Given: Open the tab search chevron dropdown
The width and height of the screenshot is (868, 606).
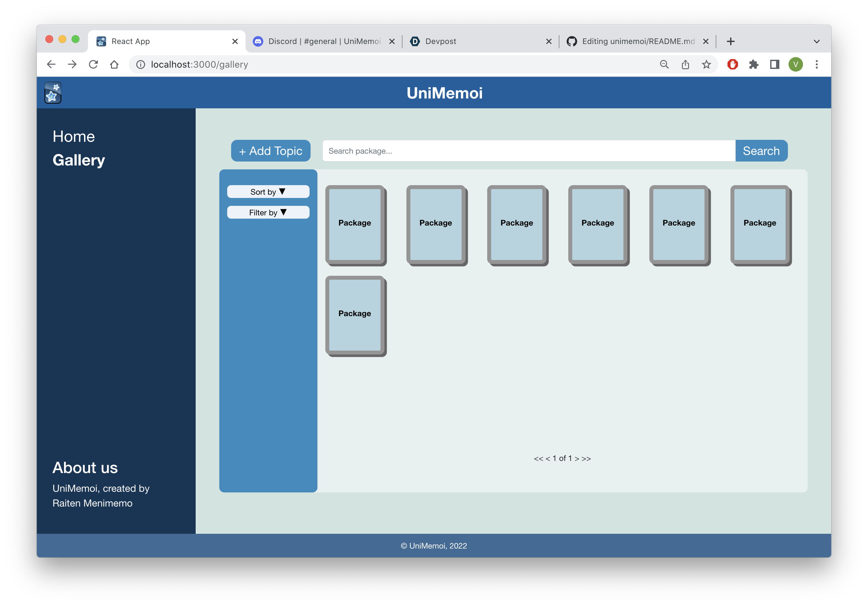Looking at the screenshot, I should point(816,41).
